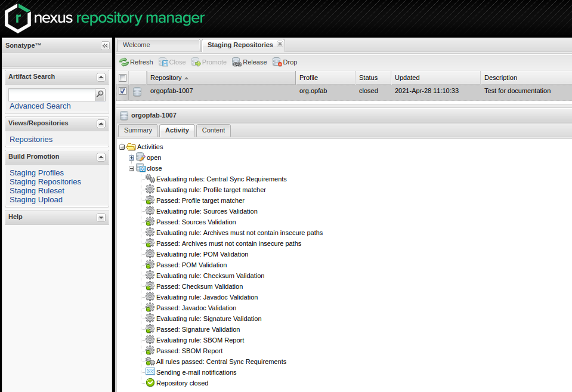The image size is (572, 392).
Task: Click the close activity icon
Action: pos(140,168)
